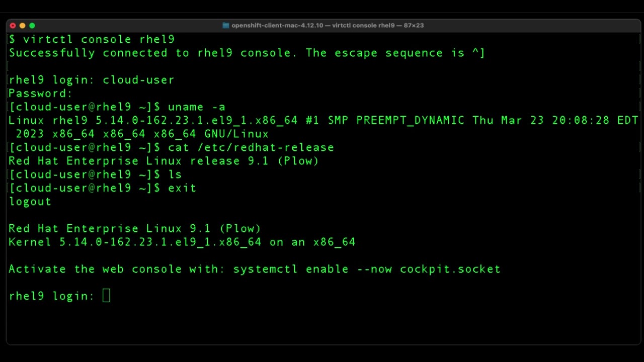Screen dimensions: 644x362
Task: Click the window title openshift-client-mac-4.12.10
Action: click(328, 25)
